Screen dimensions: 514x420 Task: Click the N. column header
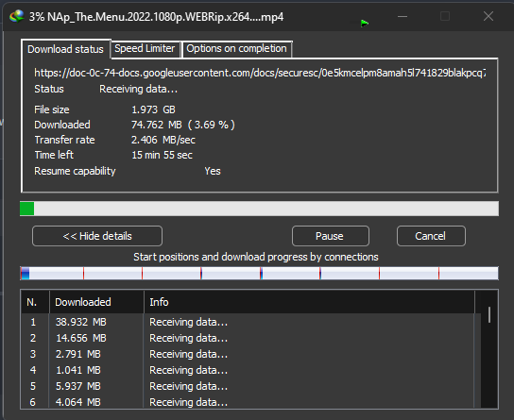[x=35, y=302]
